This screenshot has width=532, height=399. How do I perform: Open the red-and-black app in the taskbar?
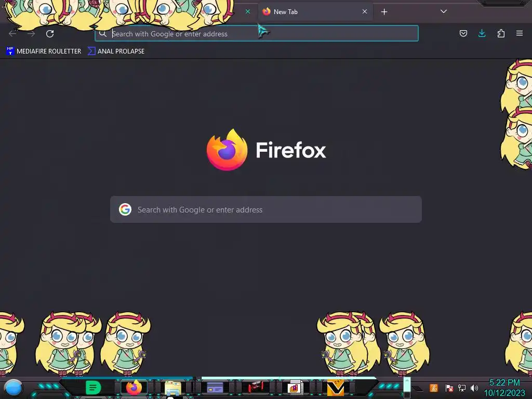[255, 388]
